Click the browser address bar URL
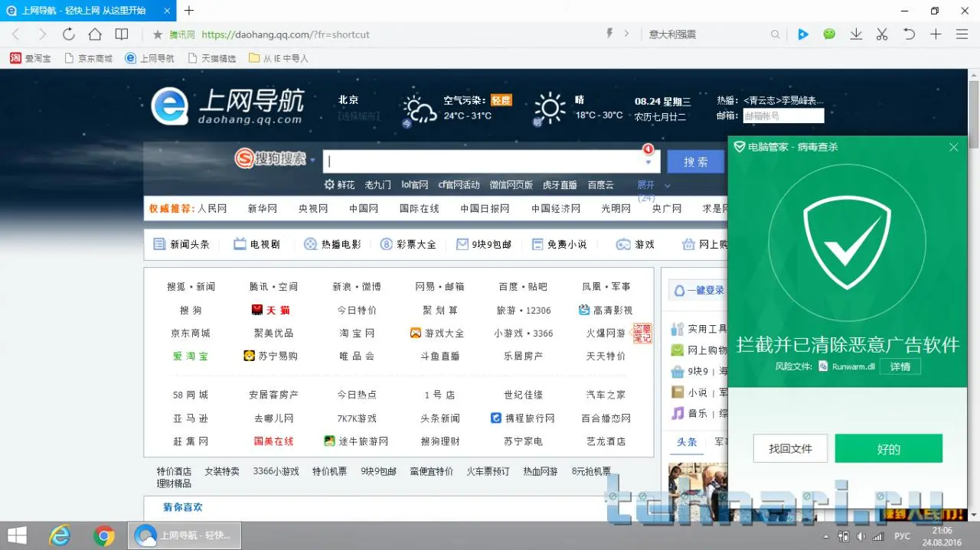980x550 pixels. (286, 34)
